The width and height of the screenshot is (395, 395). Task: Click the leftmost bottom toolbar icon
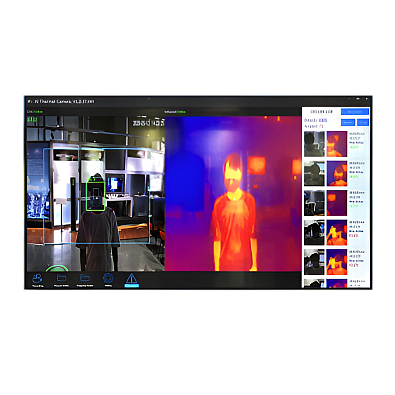click(x=37, y=278)
